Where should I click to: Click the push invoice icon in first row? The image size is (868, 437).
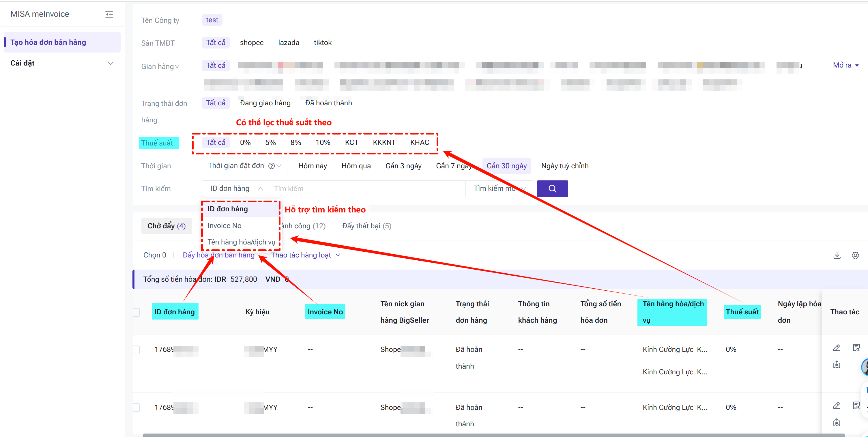pyautogui.click(x=836, y=365)
